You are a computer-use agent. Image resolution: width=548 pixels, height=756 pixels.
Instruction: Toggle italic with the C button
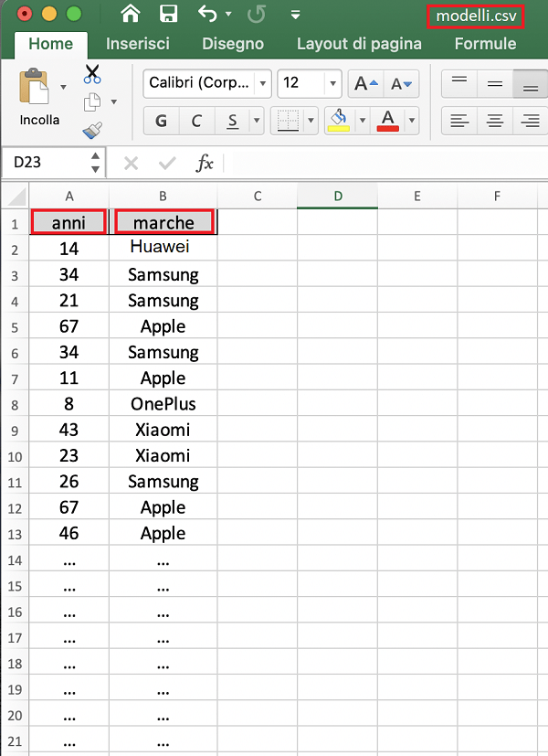point(196,121)
